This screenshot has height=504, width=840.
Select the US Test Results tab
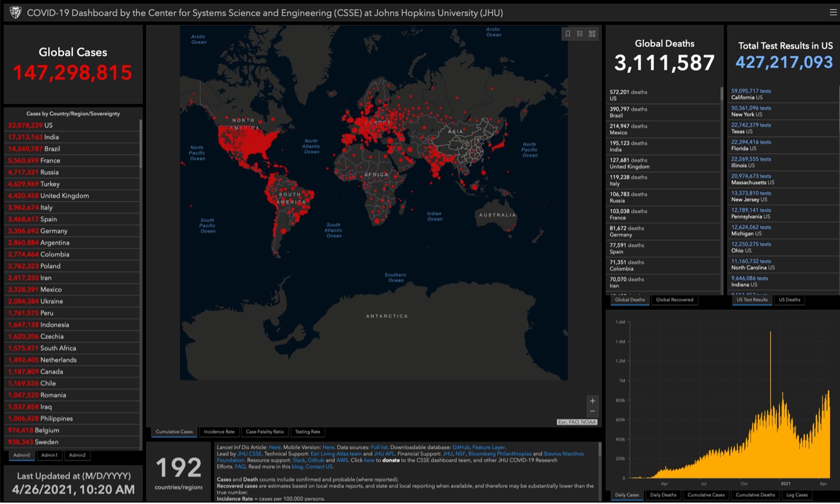(x=752, y=300)
